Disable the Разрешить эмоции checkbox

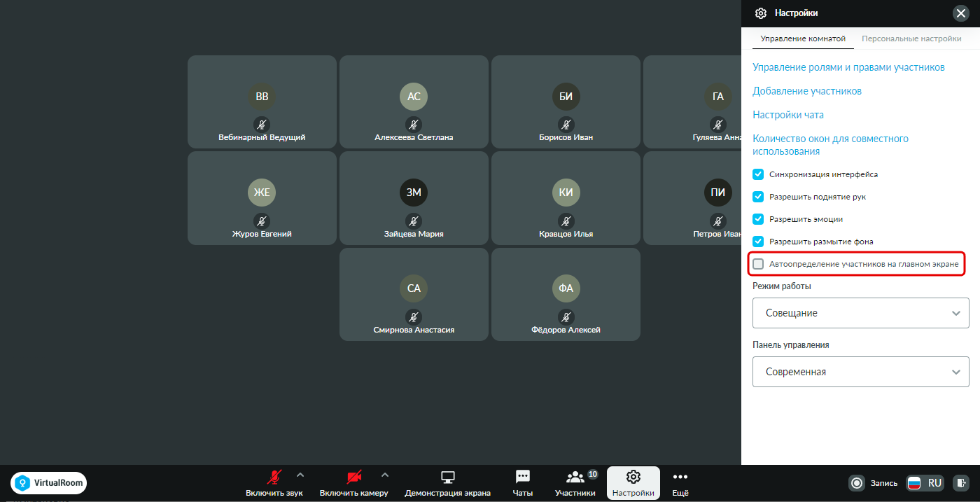click(x=758, y=219)
